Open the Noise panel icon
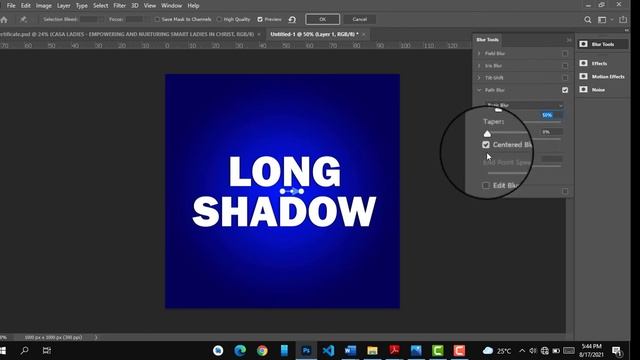Image resolution: width=640 pixels, height=360 pixels. pos(584,89)
